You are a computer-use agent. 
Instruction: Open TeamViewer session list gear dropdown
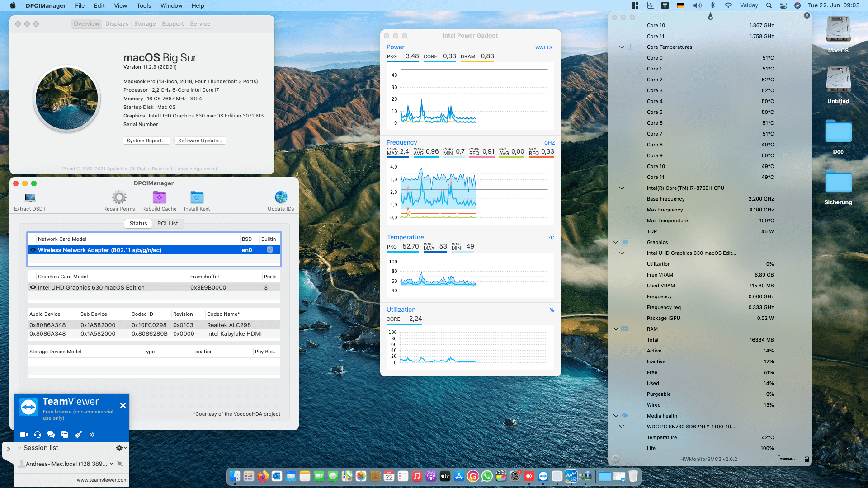point(121,448)
